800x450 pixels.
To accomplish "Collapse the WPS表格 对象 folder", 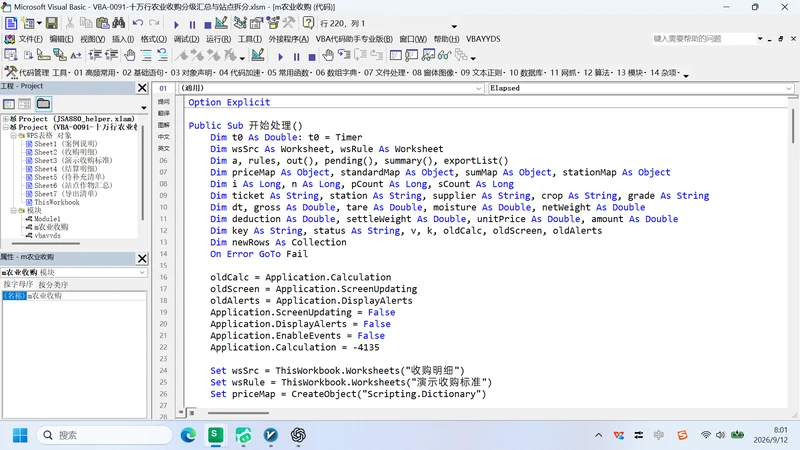I will pos(14,136).
